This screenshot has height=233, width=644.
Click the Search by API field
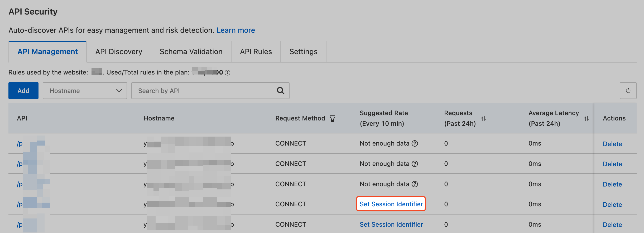pyautogui.click(x=201, y=91)
